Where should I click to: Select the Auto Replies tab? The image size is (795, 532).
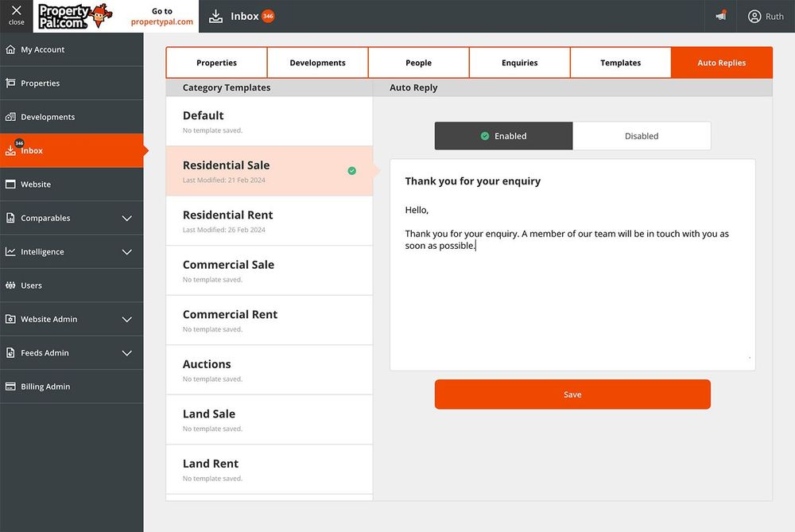click(722, 62)
